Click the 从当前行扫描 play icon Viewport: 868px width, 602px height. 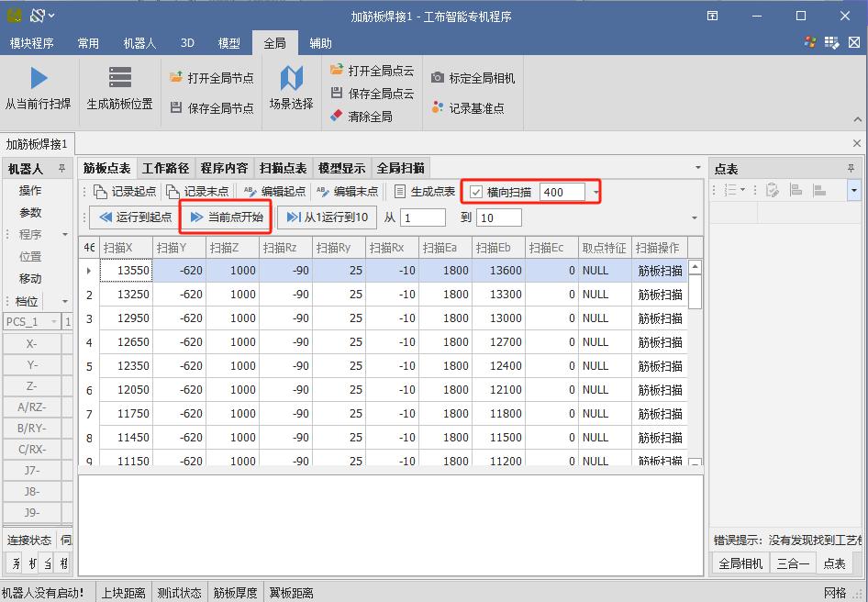coord(39,78)
